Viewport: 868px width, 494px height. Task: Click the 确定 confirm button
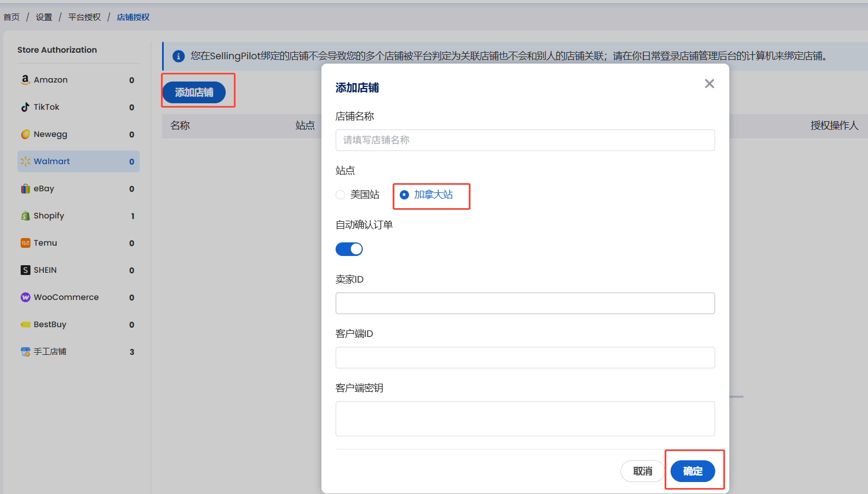[692, 471]
